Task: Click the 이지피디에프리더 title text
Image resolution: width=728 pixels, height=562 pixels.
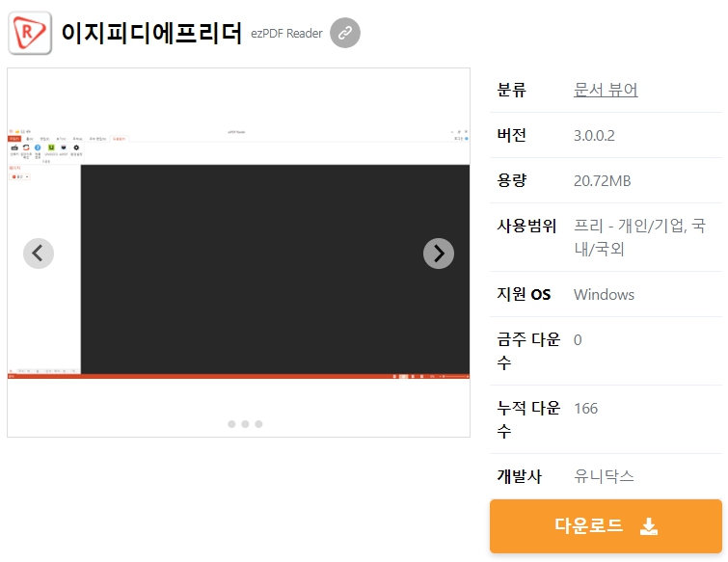Action: pyautogui.click(x=151, y=33)
